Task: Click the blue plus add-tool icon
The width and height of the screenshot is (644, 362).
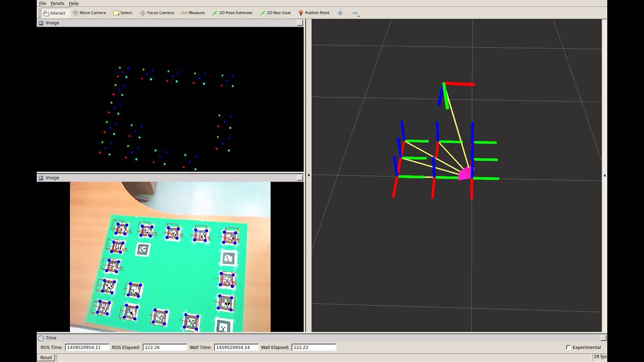Action: [x=340, y=13]
